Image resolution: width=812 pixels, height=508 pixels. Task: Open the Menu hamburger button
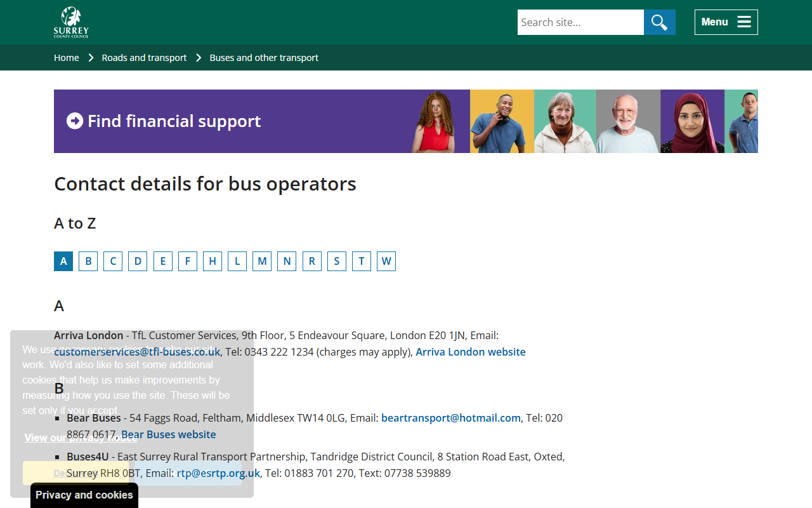tap(726, 22)
